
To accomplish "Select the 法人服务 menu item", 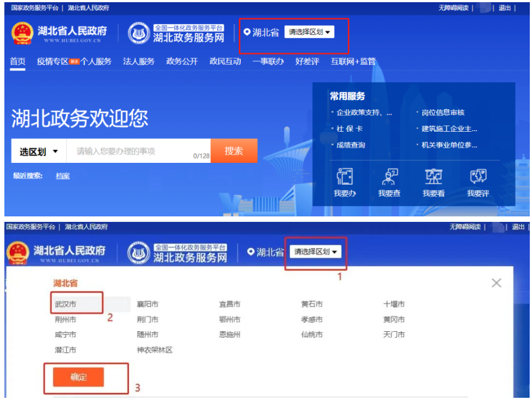I will click(139, 61).
